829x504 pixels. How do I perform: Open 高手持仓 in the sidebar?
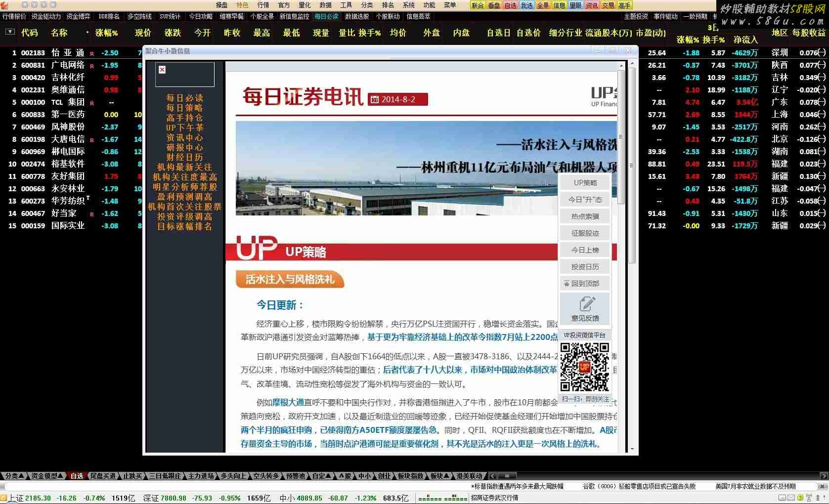click(x=184, y=118)
